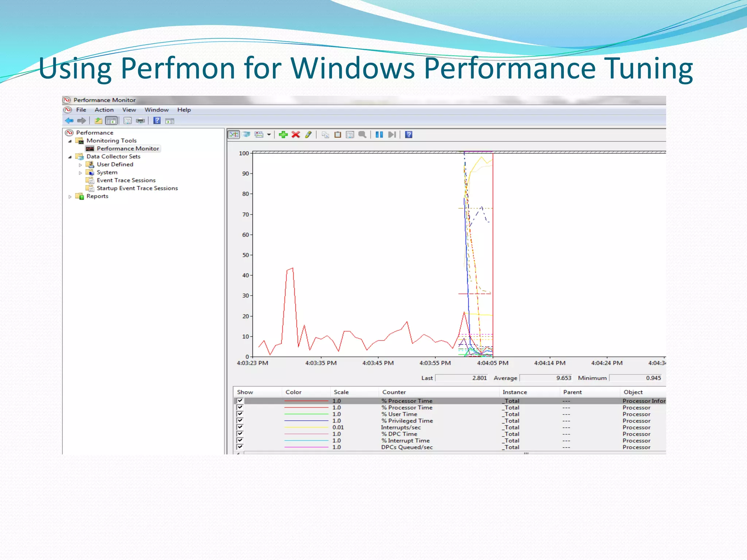747x560 pixels.
Task: Click the main toolbar Help question mark
Action: pos(157,121)
